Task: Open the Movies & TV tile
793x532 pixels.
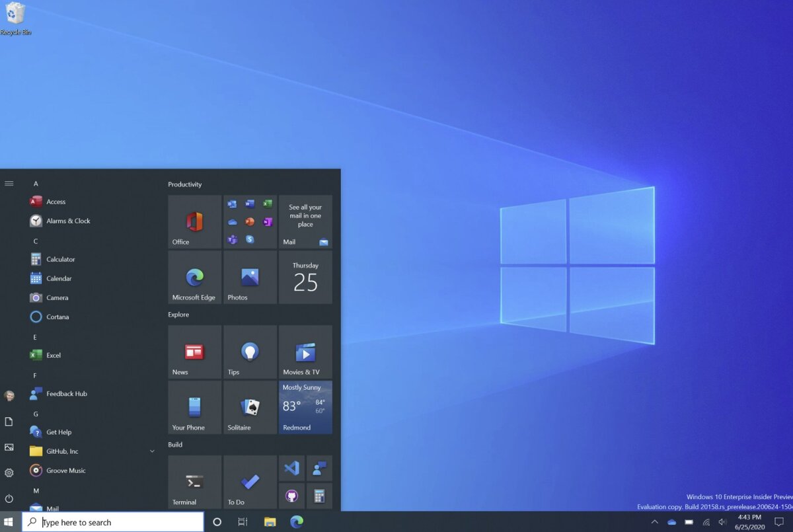Action: tap(305, 352)
